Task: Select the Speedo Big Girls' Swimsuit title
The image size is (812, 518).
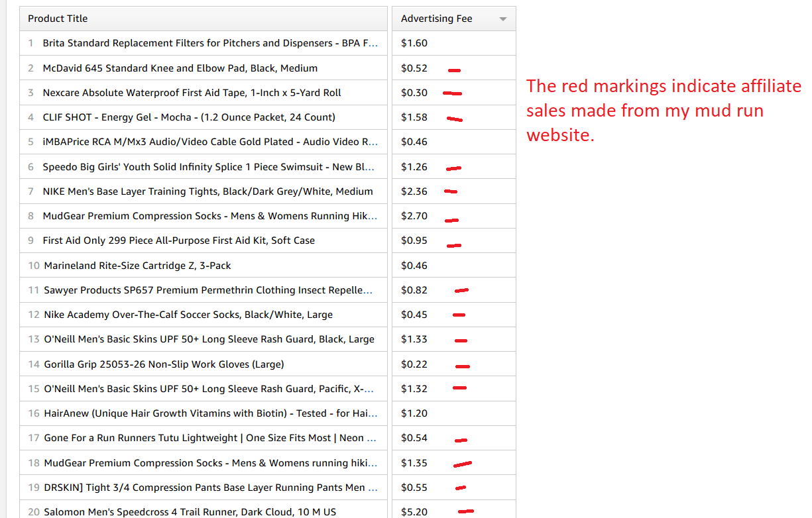Action: 209,167
